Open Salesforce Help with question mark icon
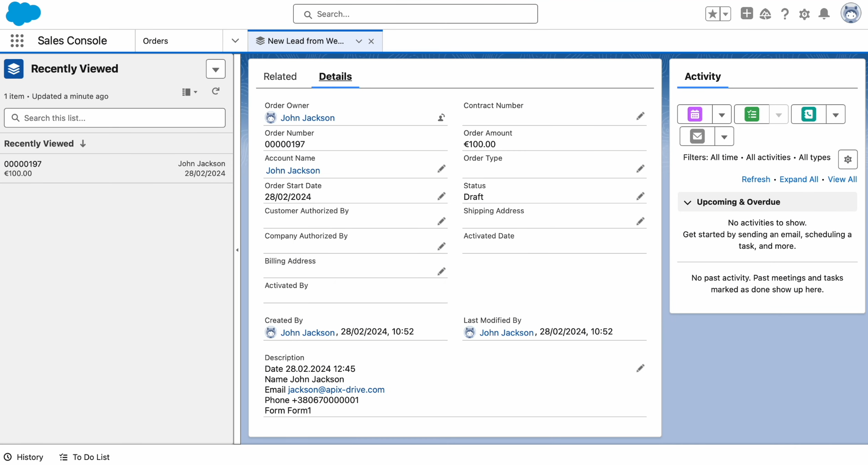 785,14
